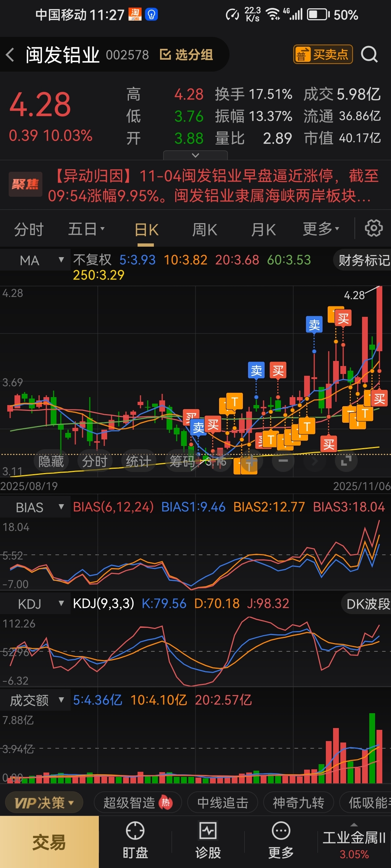391x868 pixels.
Task: Select 中线追击 indicator chip
Action: [223, 803]
